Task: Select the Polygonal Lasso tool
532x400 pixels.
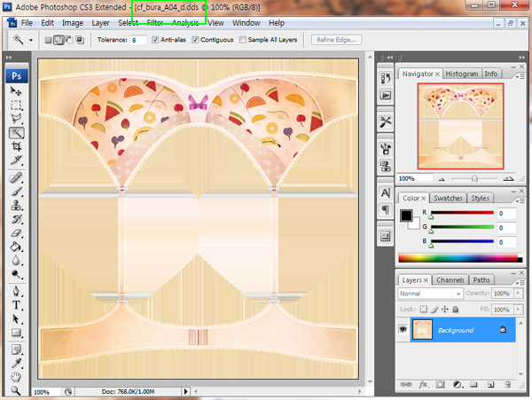Action: pos(16,119)
